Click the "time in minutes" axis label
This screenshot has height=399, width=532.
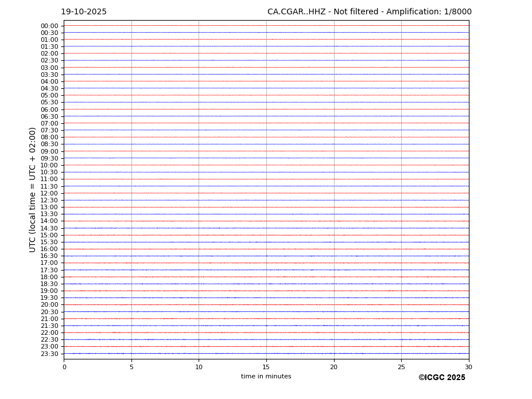(x=266, y=377)
